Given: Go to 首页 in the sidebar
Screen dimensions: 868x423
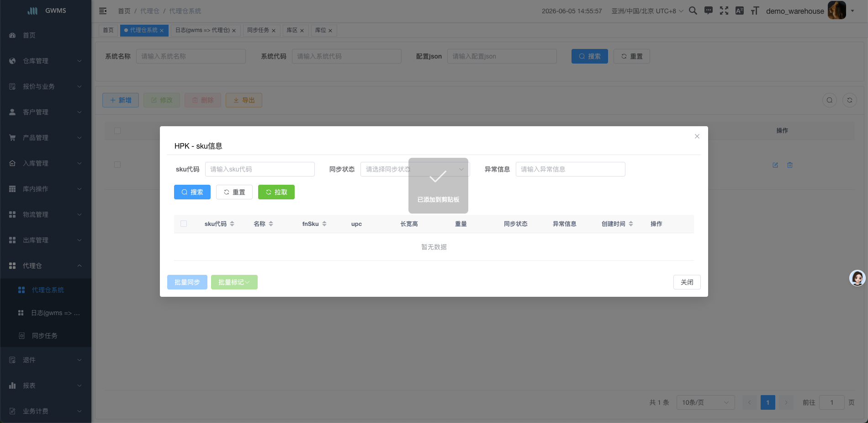Looking at the screenshot, I should [46, 35].
